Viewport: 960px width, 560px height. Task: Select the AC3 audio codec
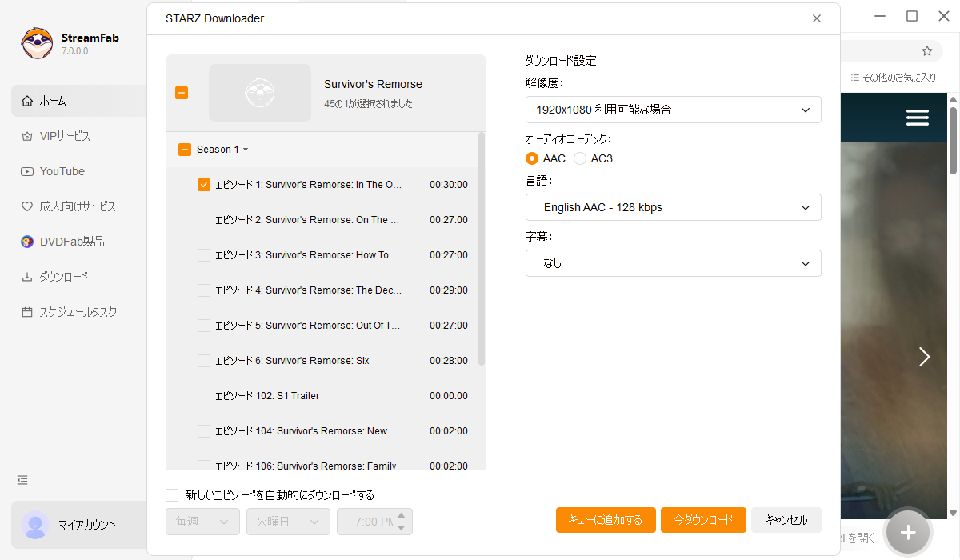coord(578,158)
